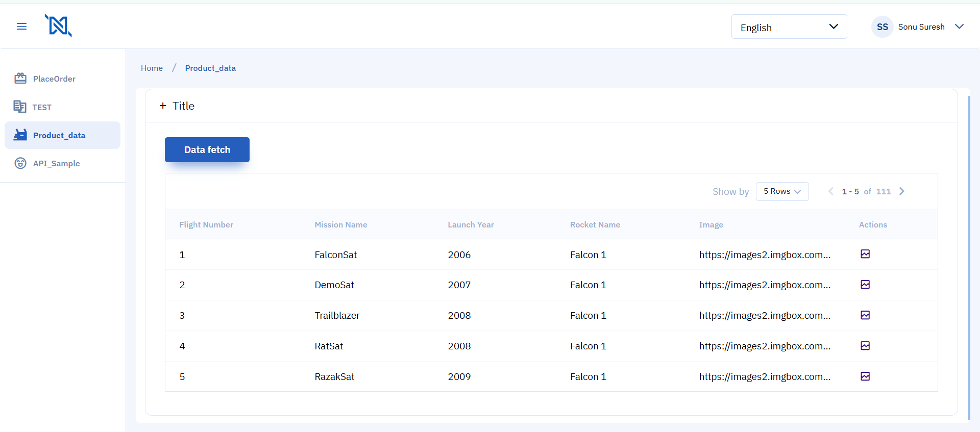This screenshot has height=432, width=980.
Task: Click the Sonu Suresh user name
Action: point(921,27)
